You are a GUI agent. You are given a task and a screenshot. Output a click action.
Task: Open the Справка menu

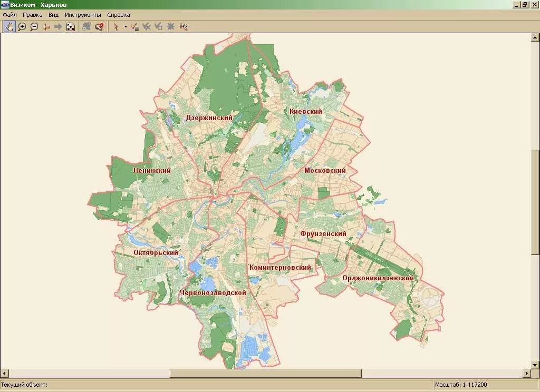tap(119, 15)
